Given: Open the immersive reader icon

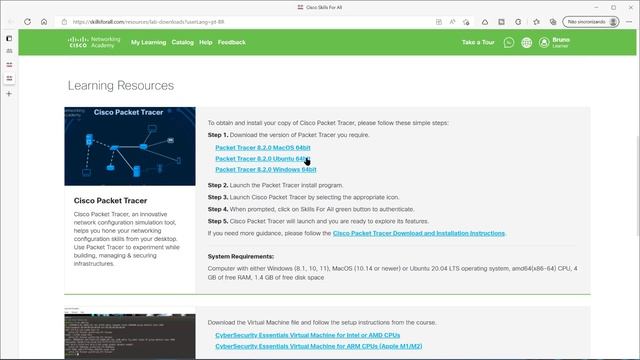Looking at the screenshot, I should [x=439, y=22].
